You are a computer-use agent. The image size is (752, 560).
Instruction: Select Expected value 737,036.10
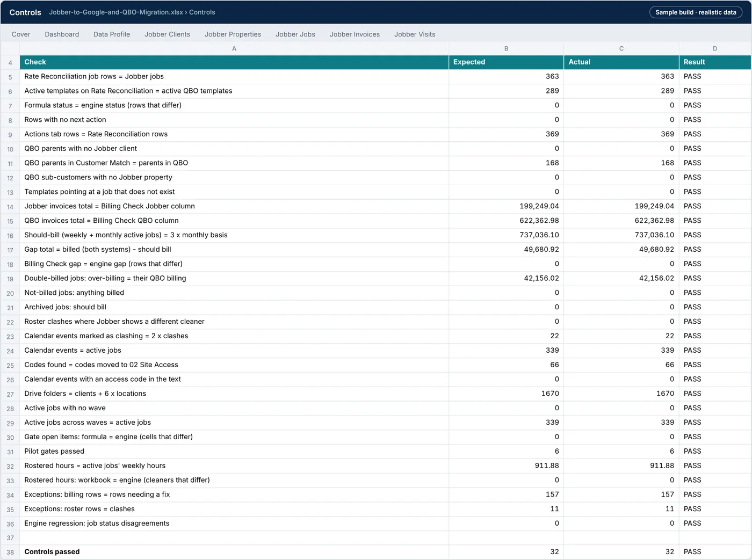[x=506, y=235]
